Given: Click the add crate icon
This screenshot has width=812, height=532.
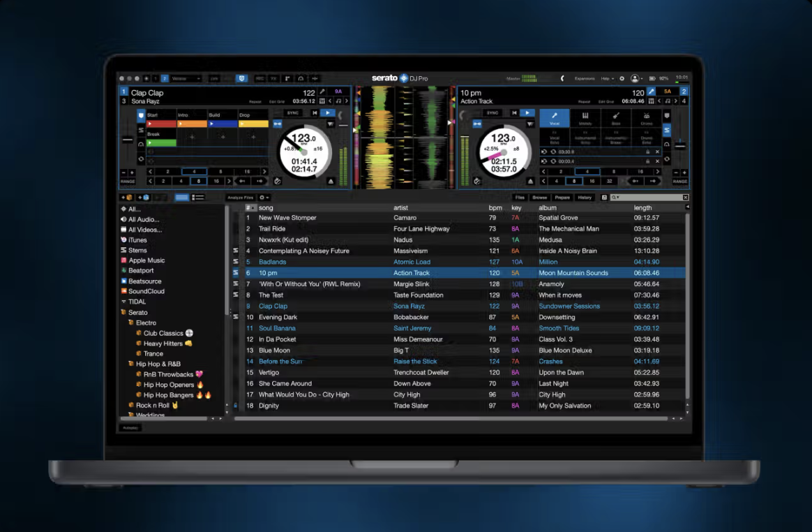Looking at the screenshot, I should click(127, 198).
